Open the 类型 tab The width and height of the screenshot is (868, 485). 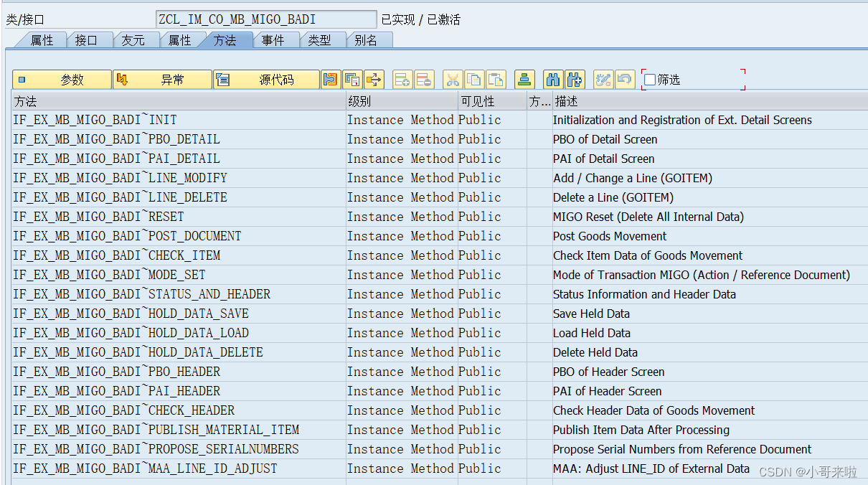click(x=320, y=40)
